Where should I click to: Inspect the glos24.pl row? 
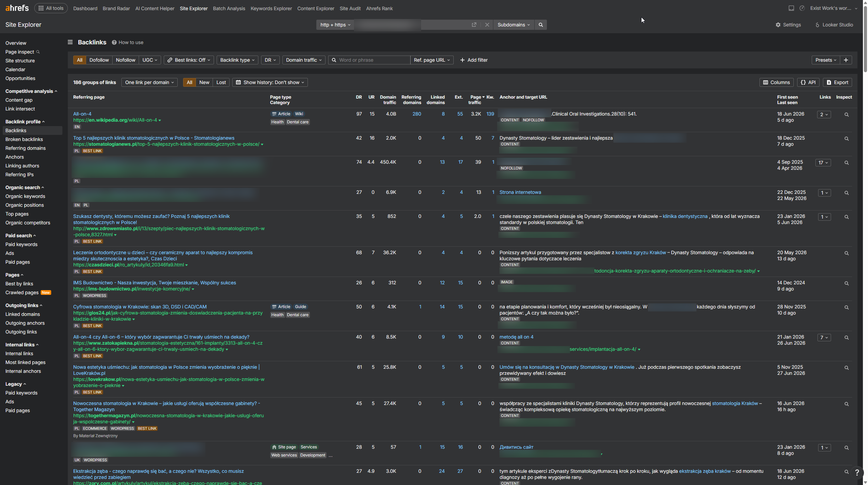[846, 307]
